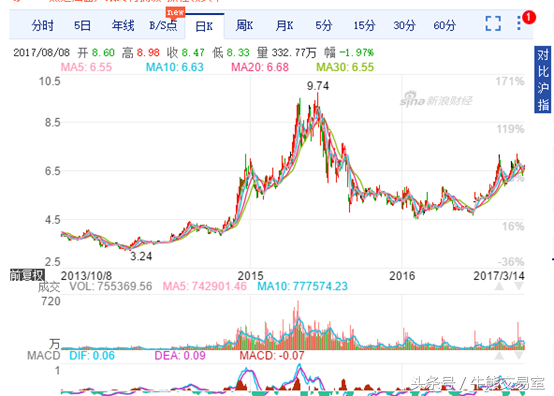Click the 开 8.60 open price
The height and width of the screenshot is (396, 554).
[x=96, y=53]
